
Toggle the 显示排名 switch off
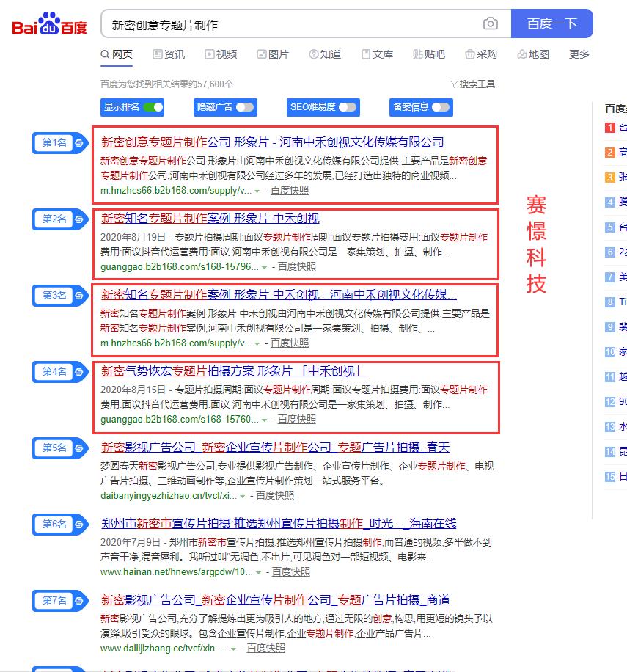153,106
